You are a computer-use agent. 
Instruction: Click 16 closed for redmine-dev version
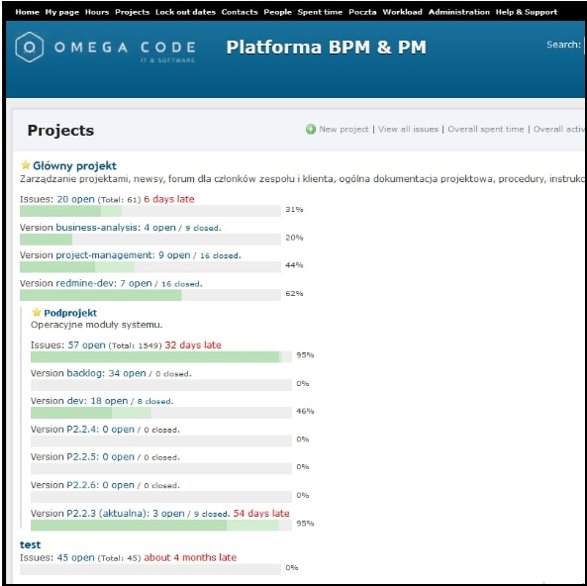coord(181,284)
